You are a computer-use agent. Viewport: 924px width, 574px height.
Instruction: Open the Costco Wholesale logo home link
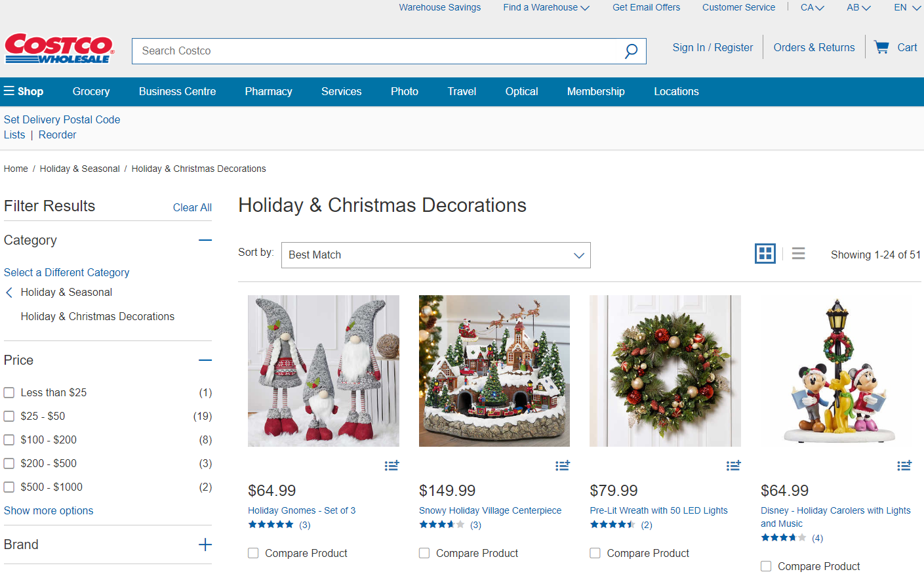(60, 49)
